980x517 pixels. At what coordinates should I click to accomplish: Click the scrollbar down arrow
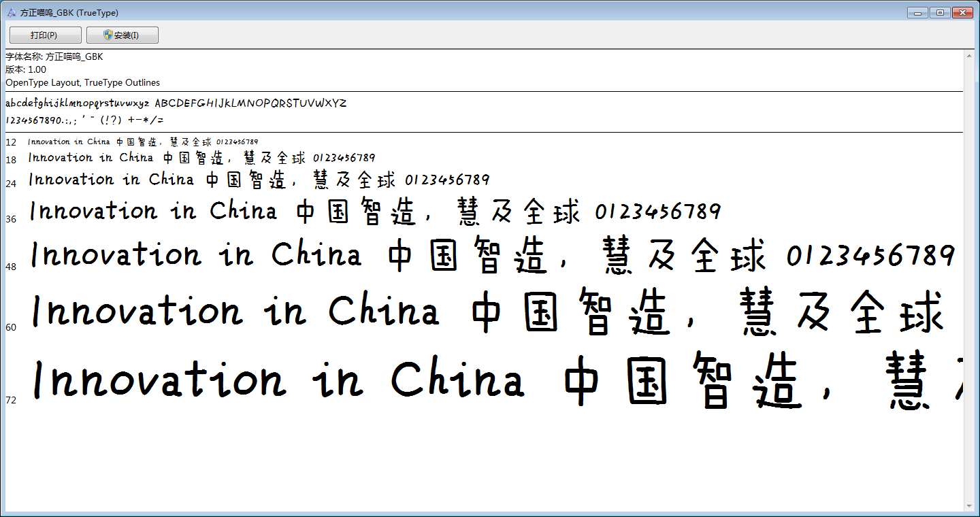pyautogui.click(x=968, y=505)
